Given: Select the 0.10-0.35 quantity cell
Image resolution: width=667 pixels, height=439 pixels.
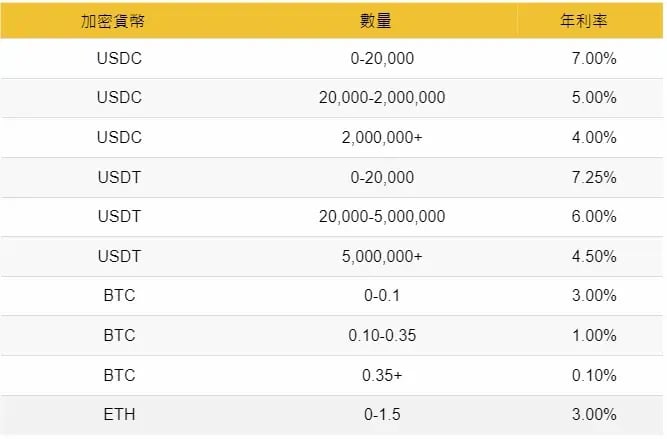Looking at the screenshot, I should tap(382, 336).
